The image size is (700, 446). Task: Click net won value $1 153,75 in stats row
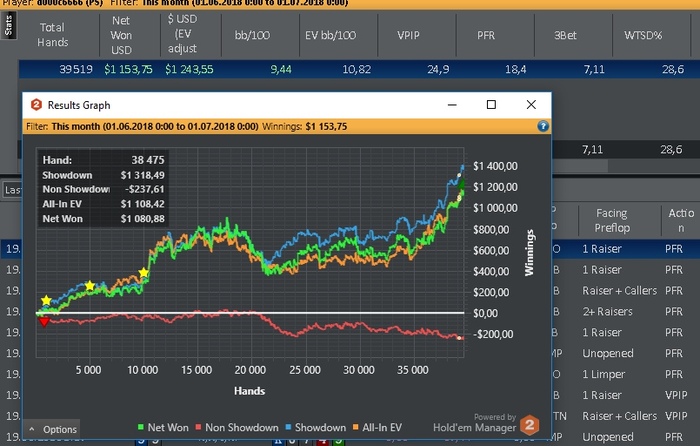pyautogui.click(x=128, y=70)
